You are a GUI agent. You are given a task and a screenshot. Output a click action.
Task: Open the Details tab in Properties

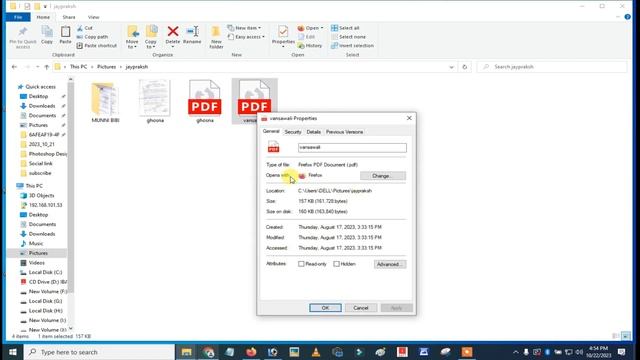(313, 132)
